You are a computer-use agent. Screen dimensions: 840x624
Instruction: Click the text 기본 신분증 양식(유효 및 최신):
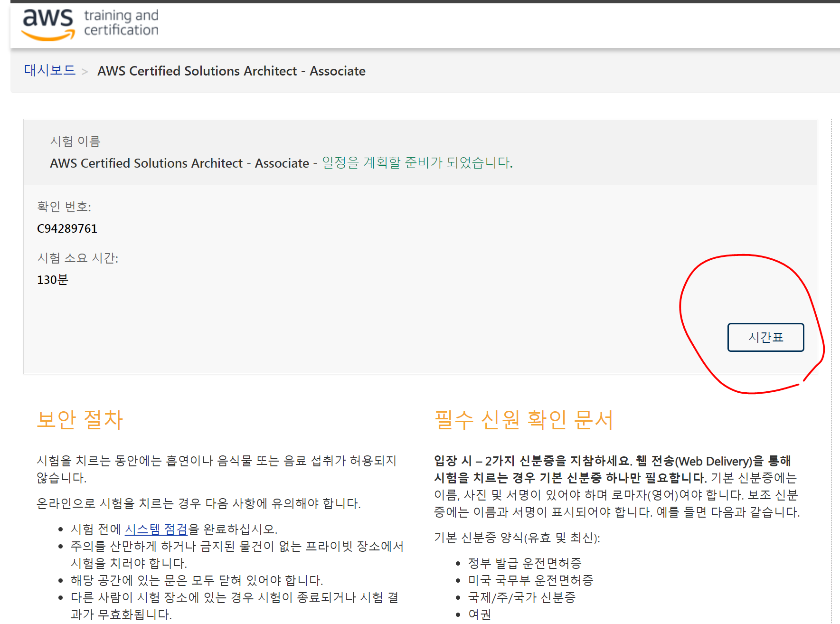[517, 538]
